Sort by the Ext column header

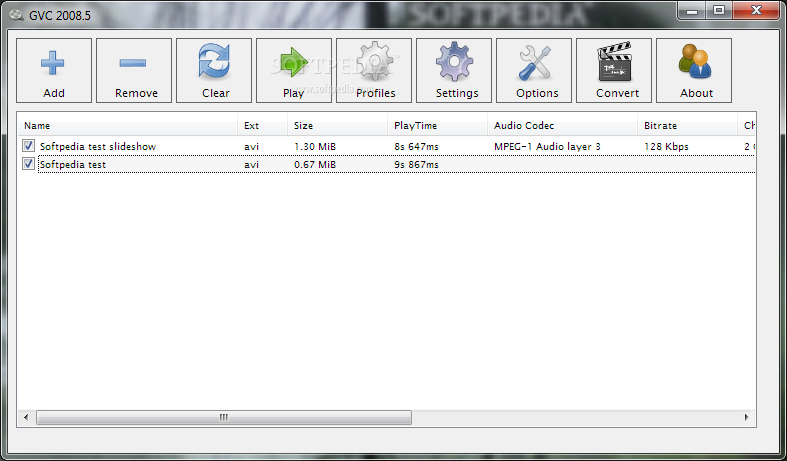click(263, 126)
